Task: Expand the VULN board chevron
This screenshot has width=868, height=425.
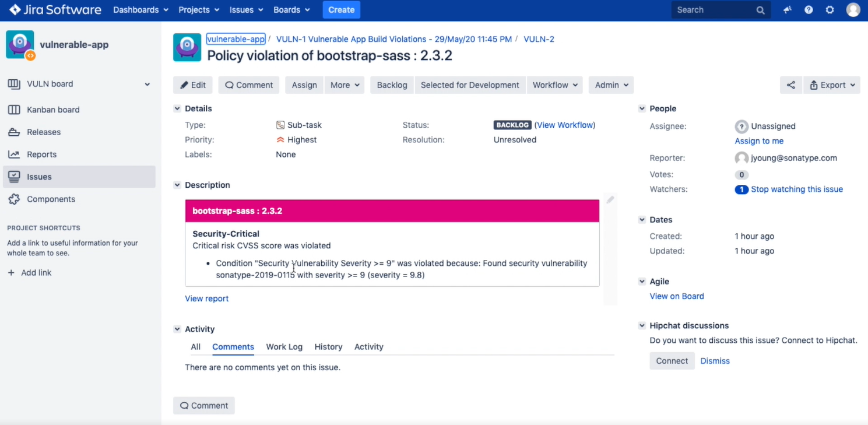Action: [147, 85]
